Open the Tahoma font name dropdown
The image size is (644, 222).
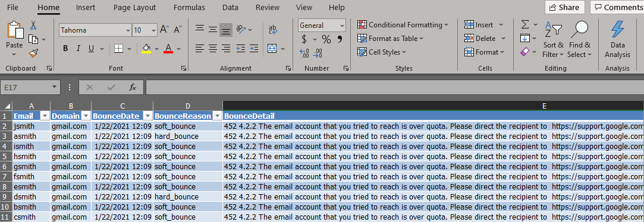click(x=128, y=30)
